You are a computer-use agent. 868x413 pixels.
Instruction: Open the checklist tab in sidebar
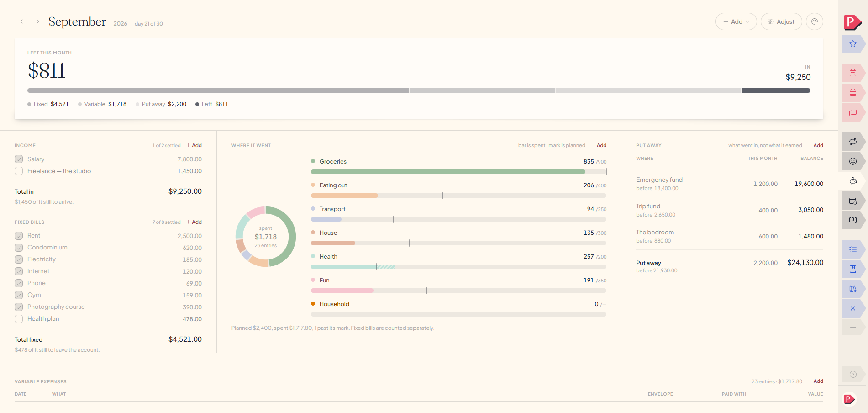tap(853, 249)
